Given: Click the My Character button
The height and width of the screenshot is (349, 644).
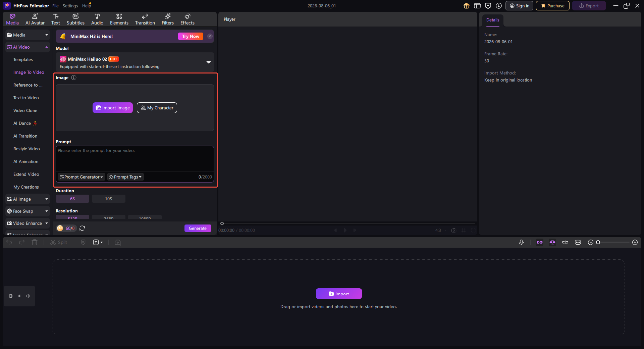Looking at the screenshot, I should point(157,108).
